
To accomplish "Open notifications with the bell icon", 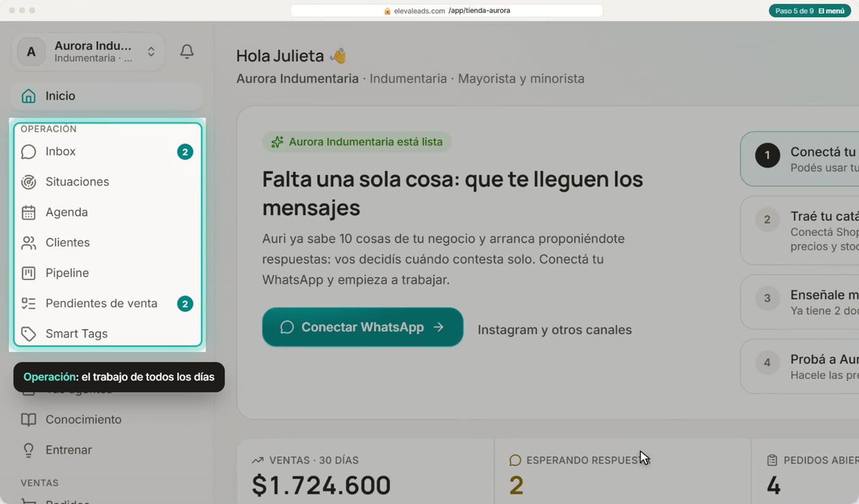I will [187, 52].
